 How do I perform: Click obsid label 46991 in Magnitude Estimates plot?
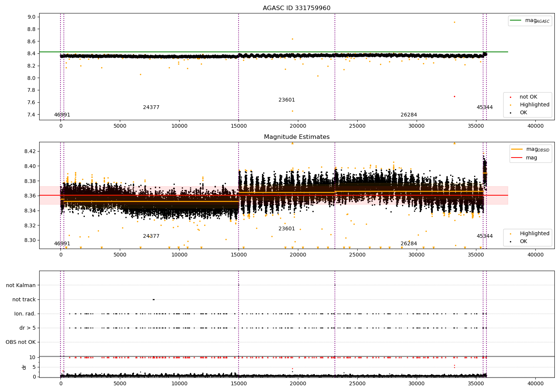tap(62, 244)
